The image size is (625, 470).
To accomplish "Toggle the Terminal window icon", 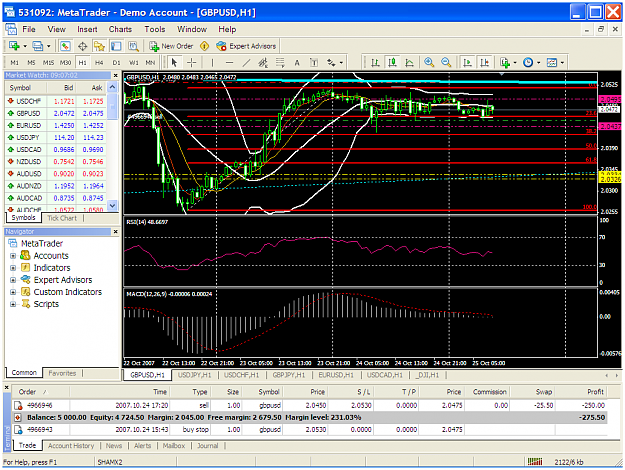I will [116, 46].
